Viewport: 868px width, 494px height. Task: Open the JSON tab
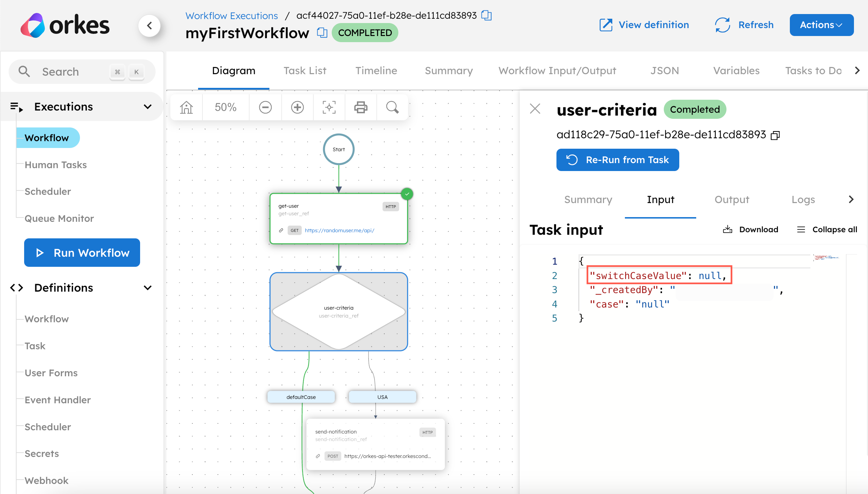[665, 71]
